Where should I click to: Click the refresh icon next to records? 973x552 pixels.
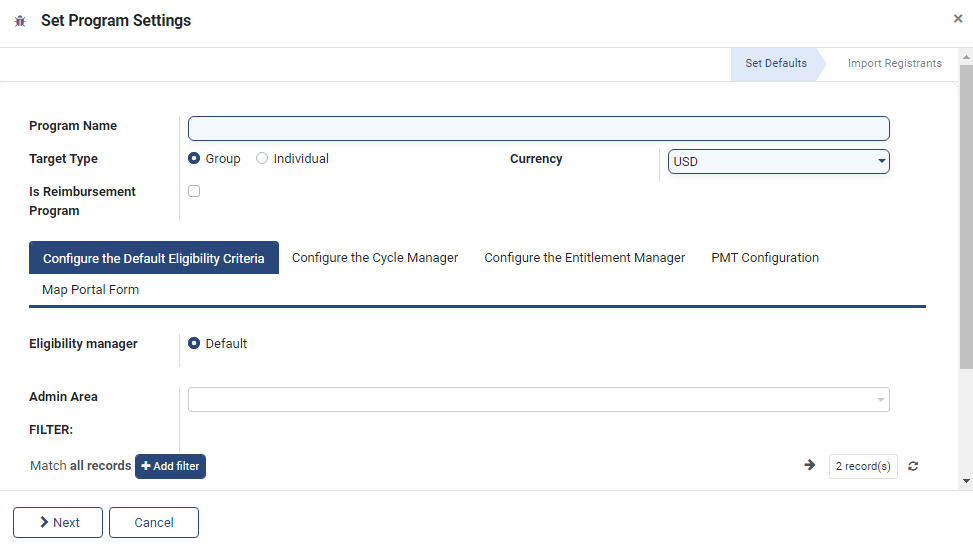913,466
